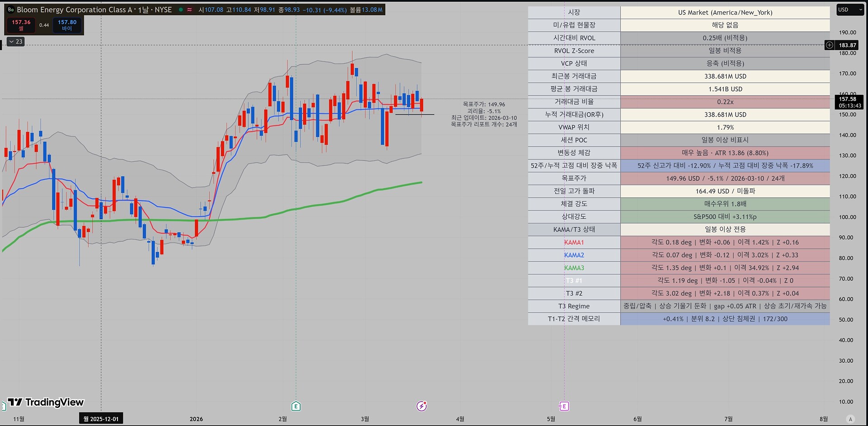Click the open price value 107.08
868x426 pixels.
(214, 9)
